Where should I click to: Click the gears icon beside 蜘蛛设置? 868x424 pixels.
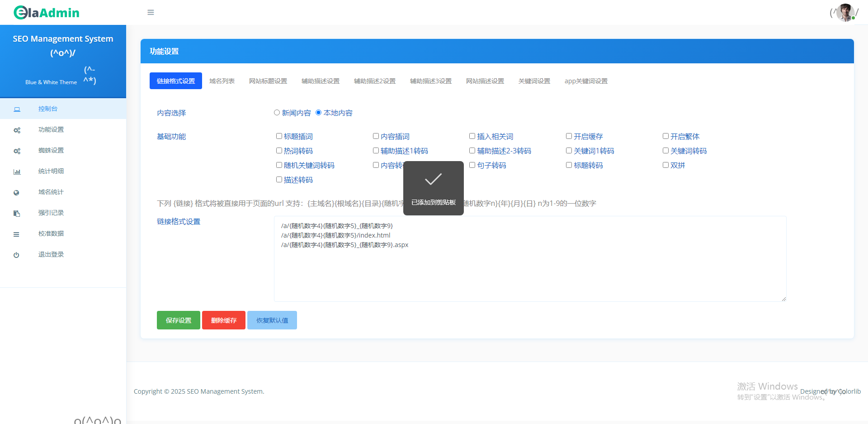pos(17,151)
